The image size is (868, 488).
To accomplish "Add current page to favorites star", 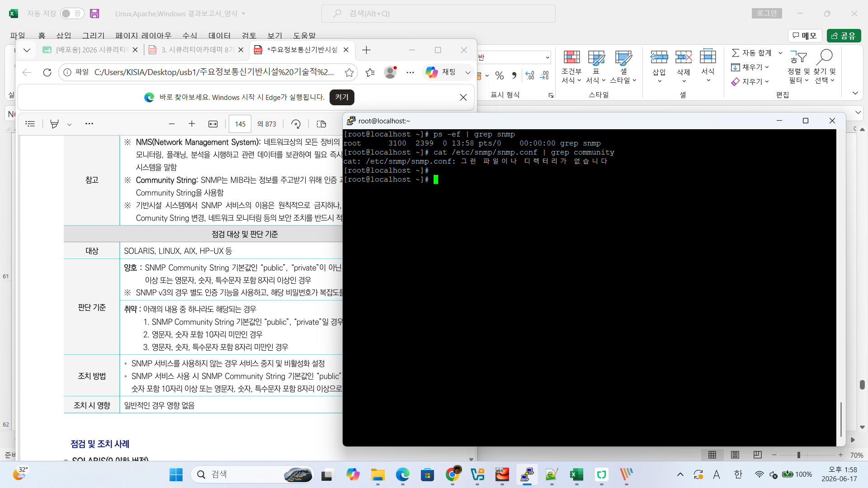I will (349, 72).
